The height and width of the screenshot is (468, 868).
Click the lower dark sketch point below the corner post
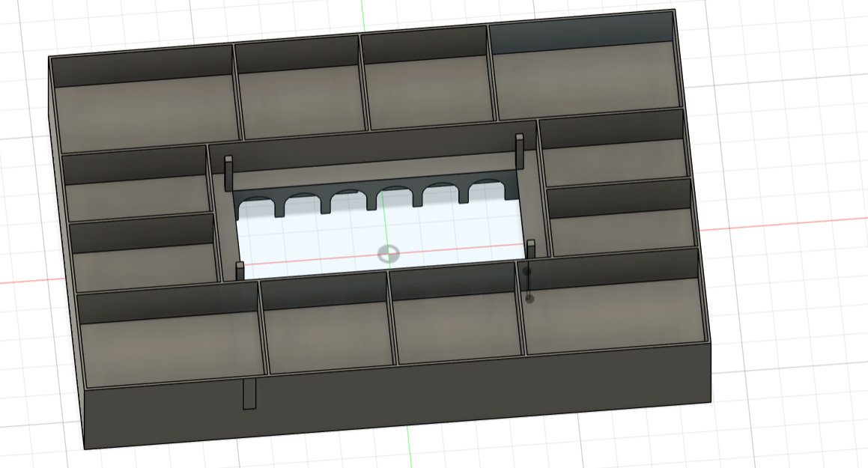(x=529, y=299)
